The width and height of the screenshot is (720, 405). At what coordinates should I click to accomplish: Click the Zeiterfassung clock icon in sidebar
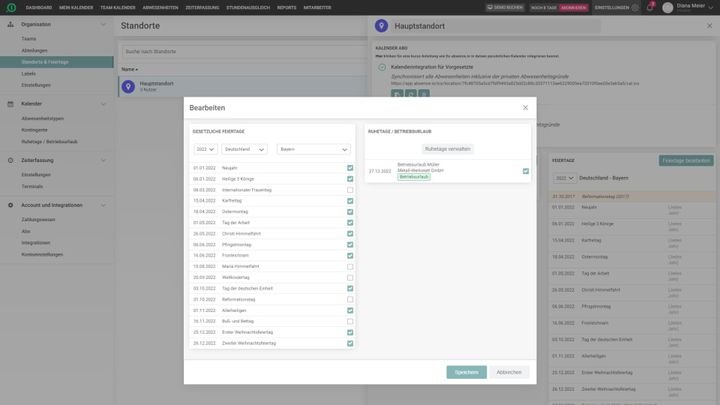(10, 160)
